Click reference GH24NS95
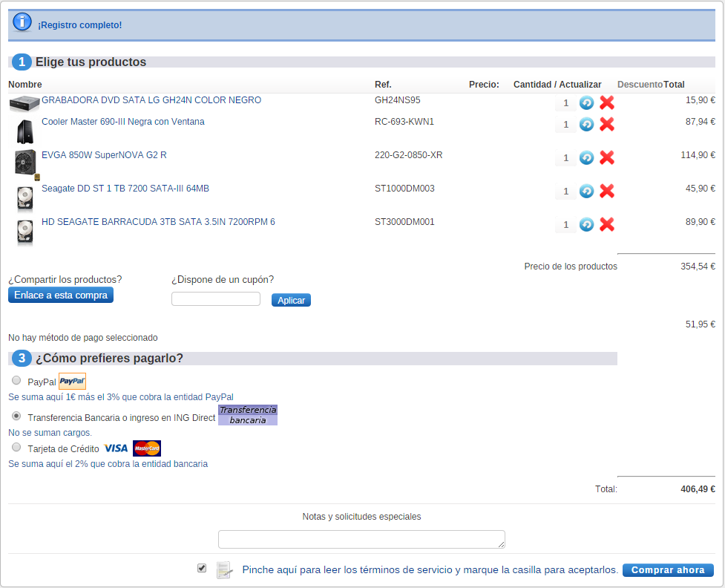This screenshot has height=588, width=725. (x=398, y=100)
